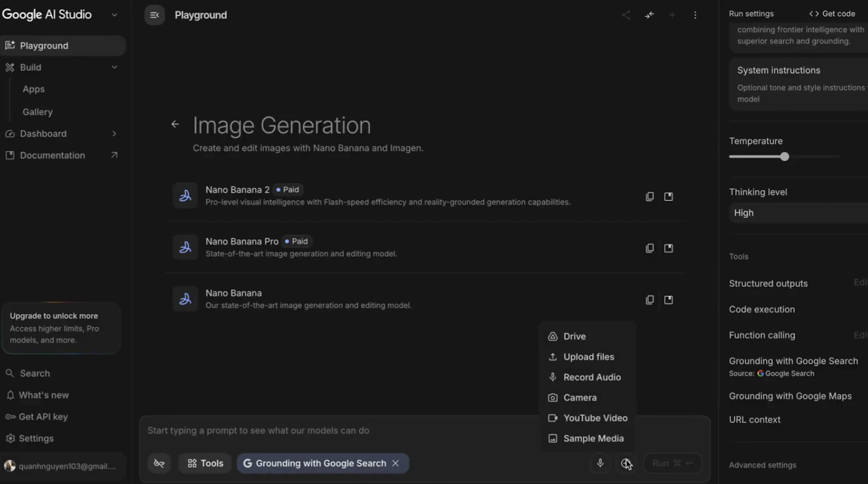Collapse the Build section chevron
The width and height of the screenshot is (868, 484).
(114, 67)
